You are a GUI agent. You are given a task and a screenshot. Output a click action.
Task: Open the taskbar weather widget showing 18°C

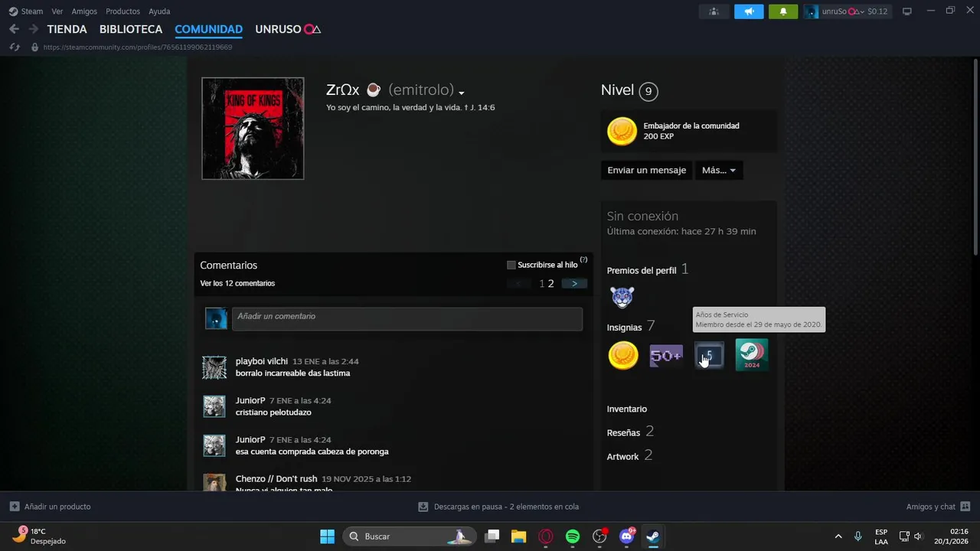coord(40,536)
